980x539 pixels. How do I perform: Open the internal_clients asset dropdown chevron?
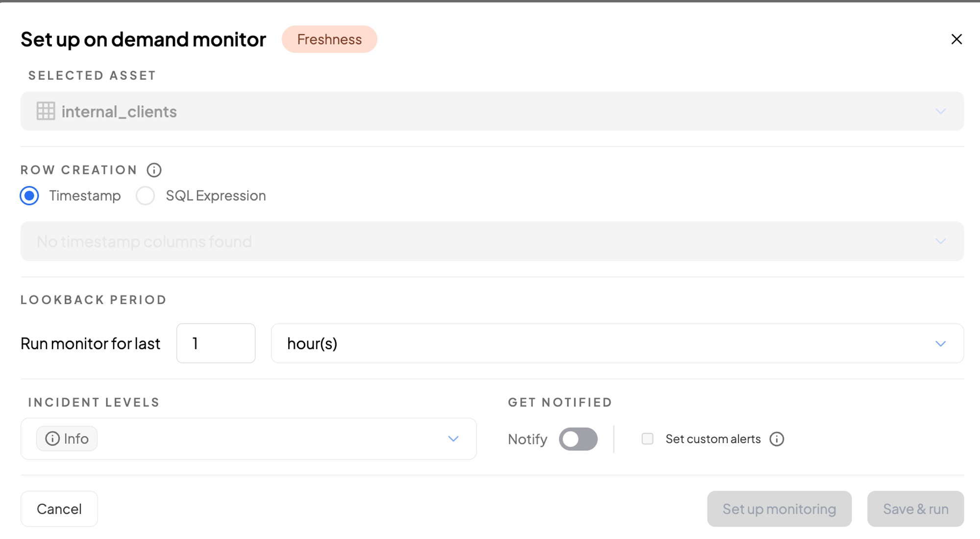[940, 112]
